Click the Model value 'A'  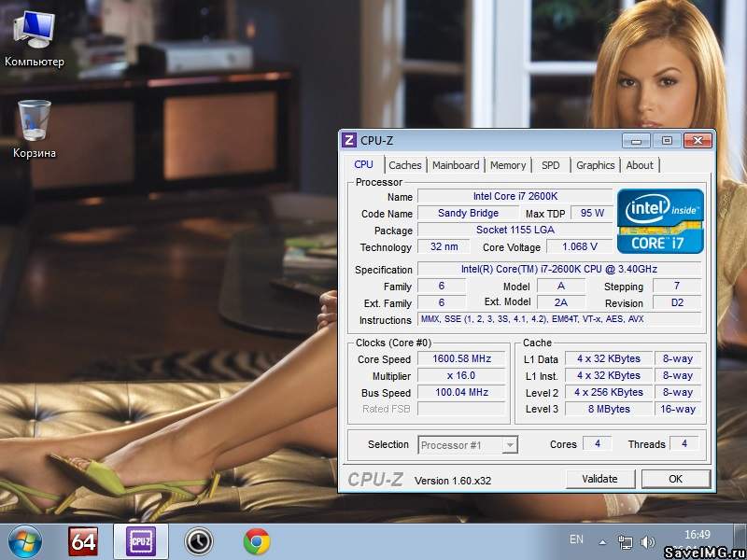pyautogui.click(x=561, y=286)
